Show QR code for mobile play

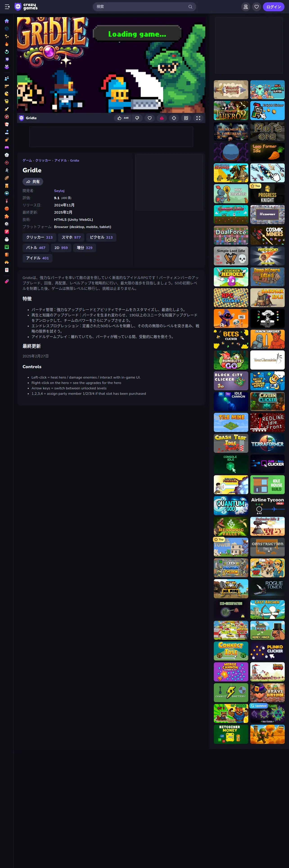[x=186, y=118]
